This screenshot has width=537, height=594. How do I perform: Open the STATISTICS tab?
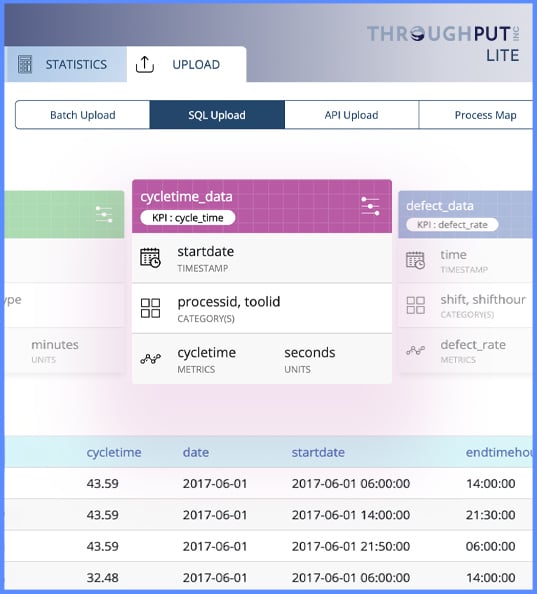pos(66,64)
